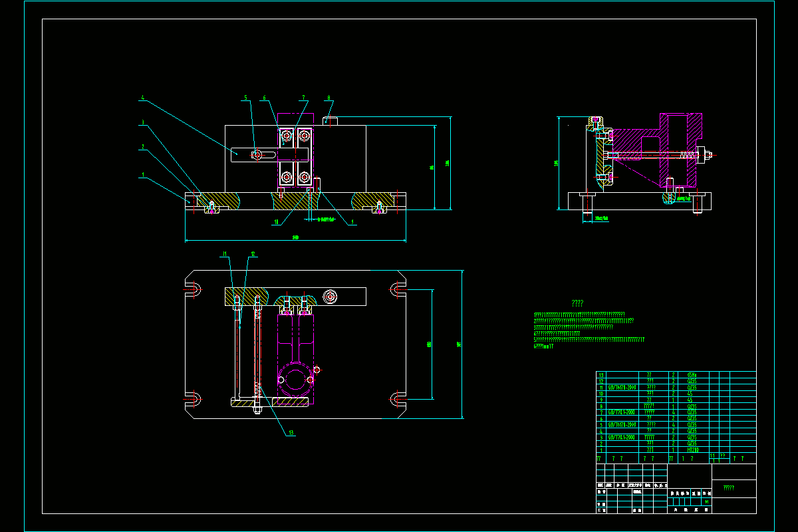The height and width of the screenshot is (532, 798).
Task: Click balloon number 12 above plan view
Action: (x=253, y=253)
